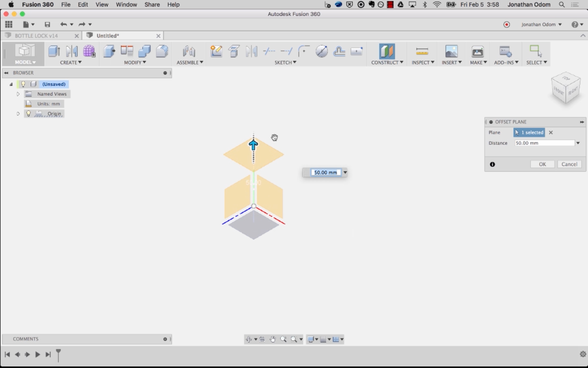This screenshot has width=588, height=368.
Task: Open the Construct dropdown menu
Action: 387,62
